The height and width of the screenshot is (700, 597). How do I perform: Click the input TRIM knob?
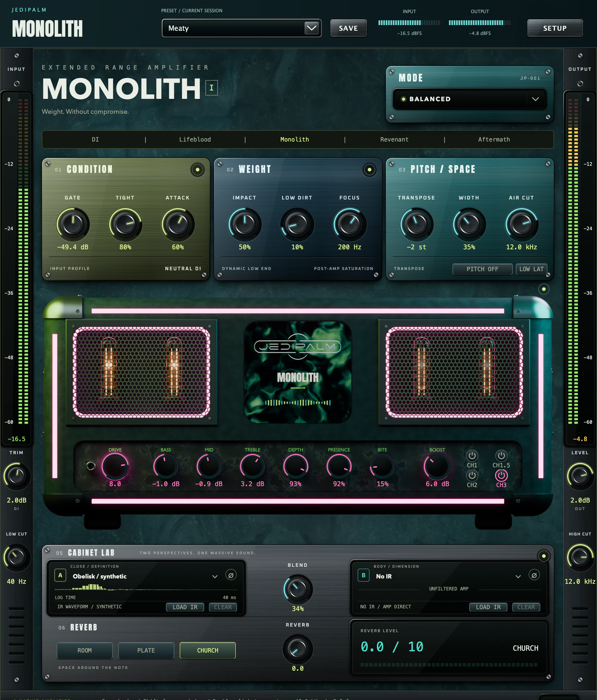16,476
